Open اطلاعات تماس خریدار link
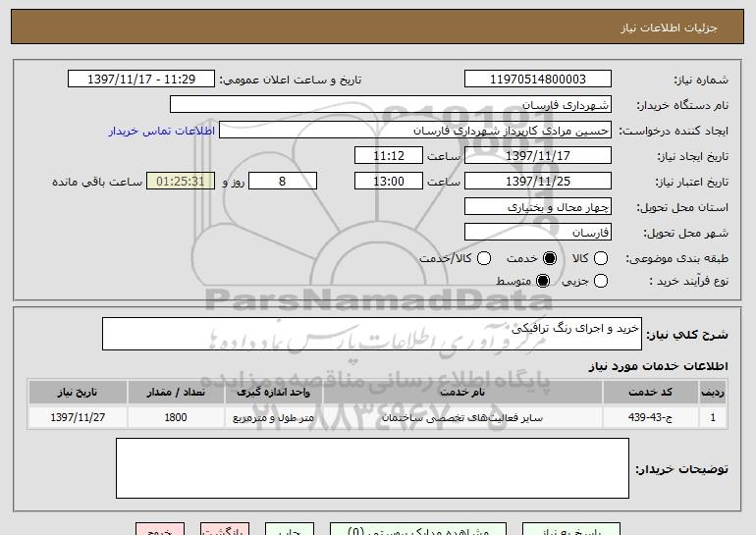The image size is (756, 535). (x=162, y=131)
